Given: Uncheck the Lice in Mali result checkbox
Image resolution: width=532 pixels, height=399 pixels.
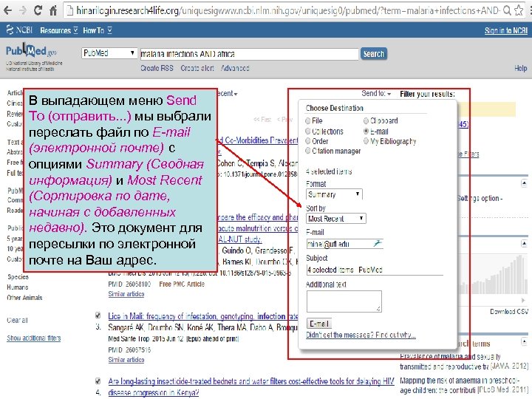Looking at the screenshot, I should click(98, 316).
